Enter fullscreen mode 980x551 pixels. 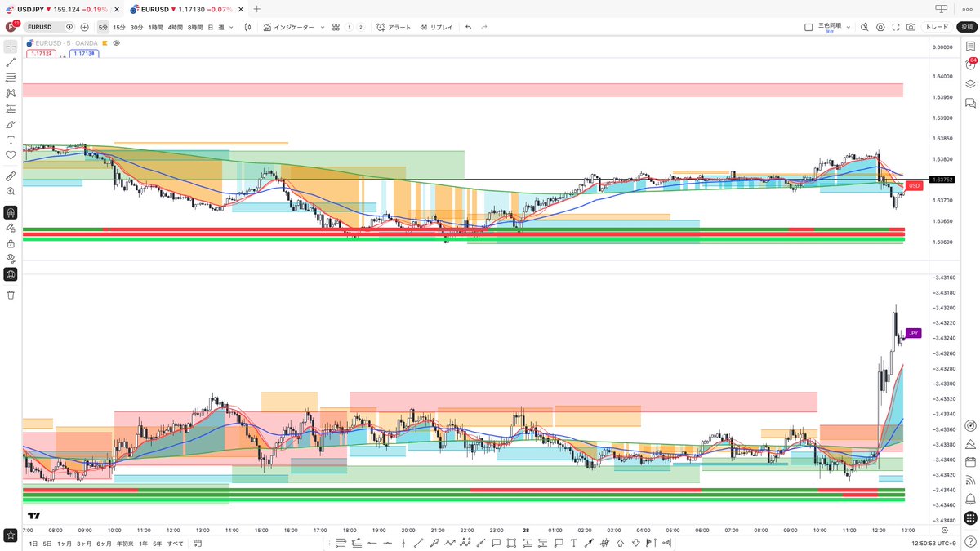[896, 27]
